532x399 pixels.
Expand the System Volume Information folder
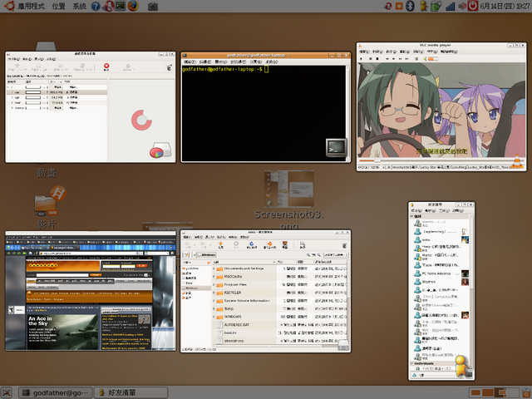(214, 301)
